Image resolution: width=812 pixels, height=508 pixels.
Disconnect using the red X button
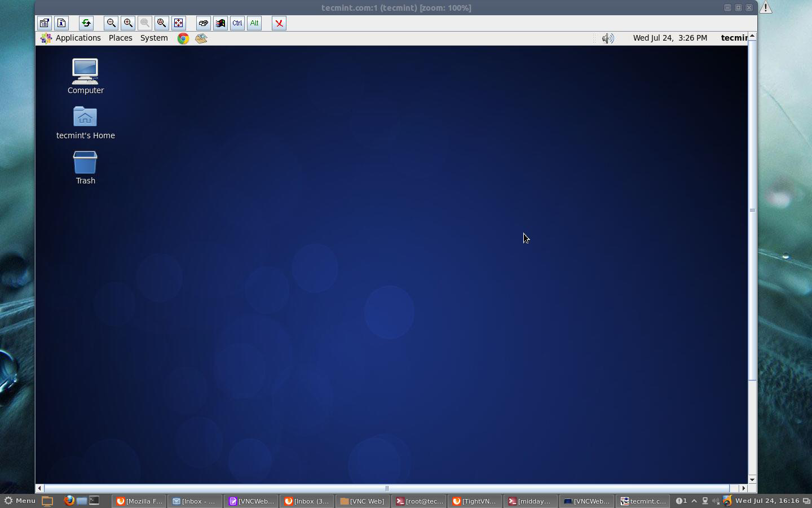[x=279, y=23]
